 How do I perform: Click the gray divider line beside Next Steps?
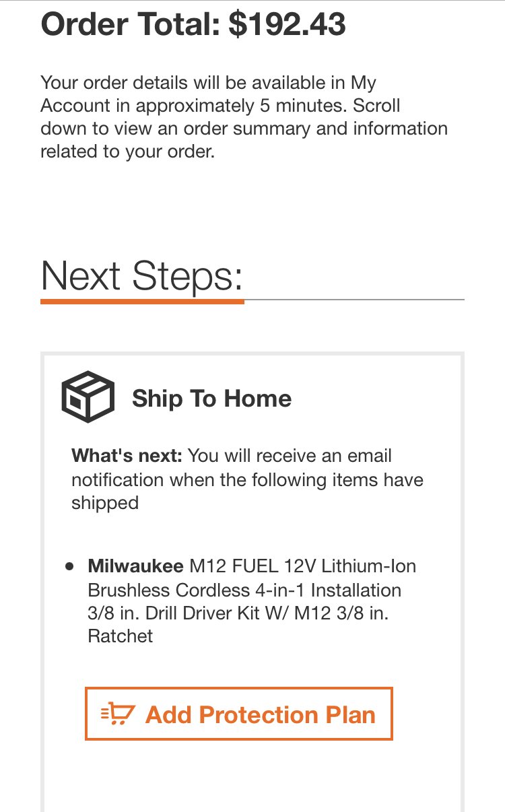tap(354, 299)
